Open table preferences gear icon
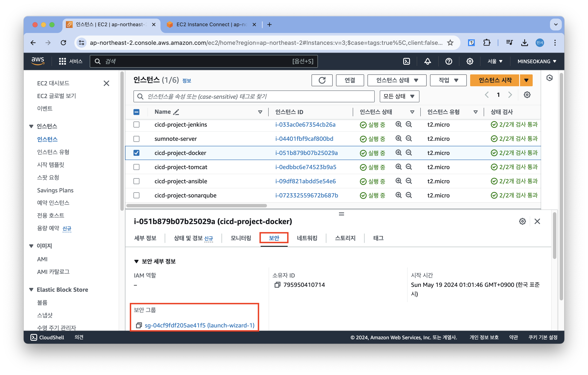 [x=527, y=95]
